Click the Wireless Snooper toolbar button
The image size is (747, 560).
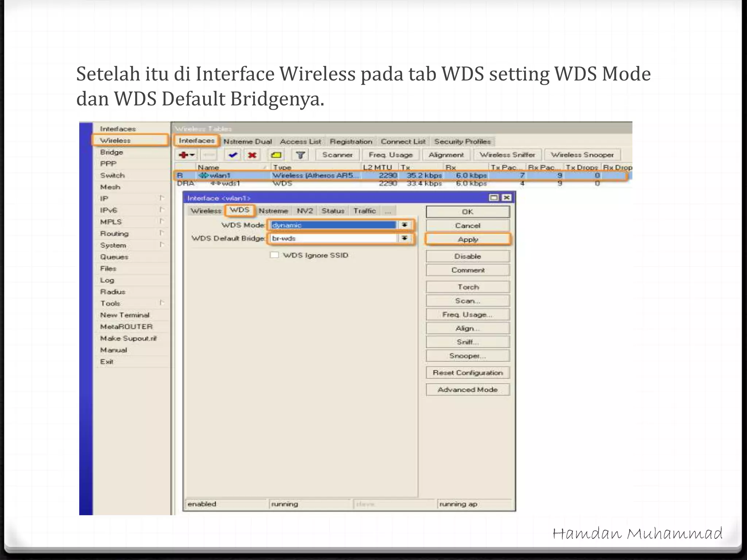[582, 155]
